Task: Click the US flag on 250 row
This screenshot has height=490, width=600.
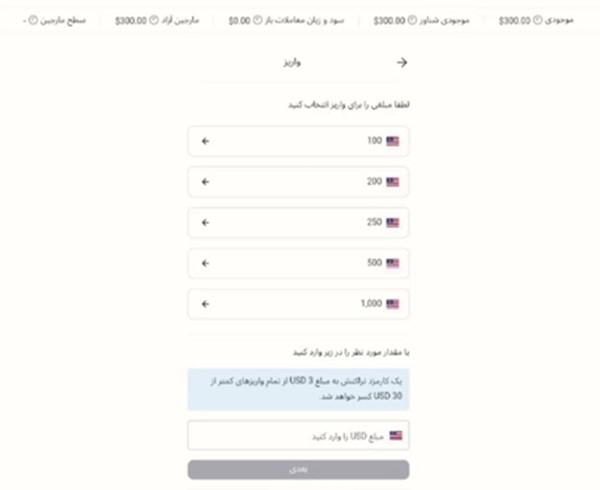Action: (x=393, y=222)
